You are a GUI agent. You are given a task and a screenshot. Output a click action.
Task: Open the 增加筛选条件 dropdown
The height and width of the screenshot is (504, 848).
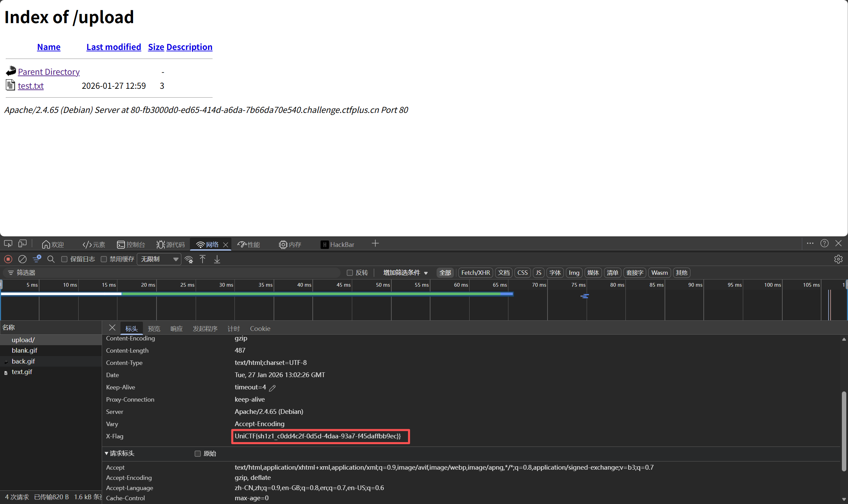405,273
